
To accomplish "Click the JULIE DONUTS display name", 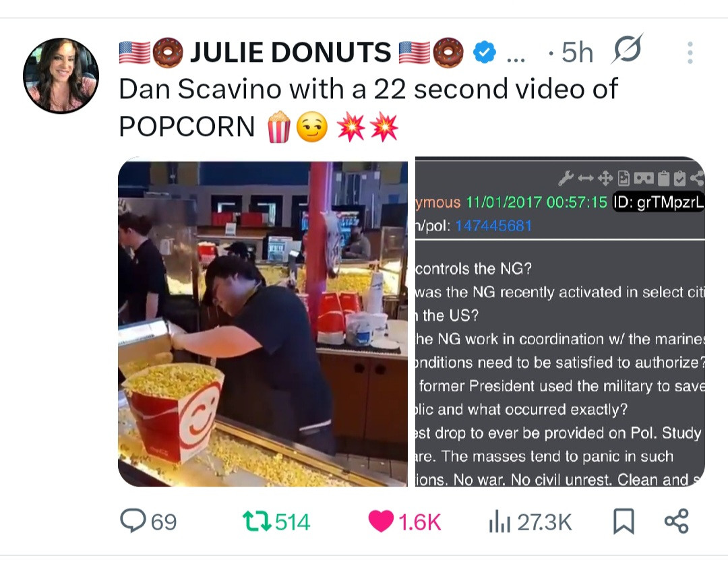I will click(x=291, y=52).
